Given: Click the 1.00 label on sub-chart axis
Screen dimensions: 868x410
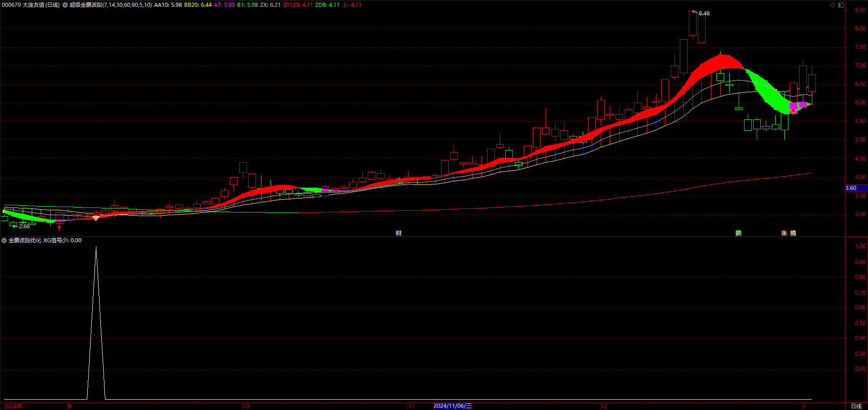Looking at the screenshot, I should (x=860, y=246).
